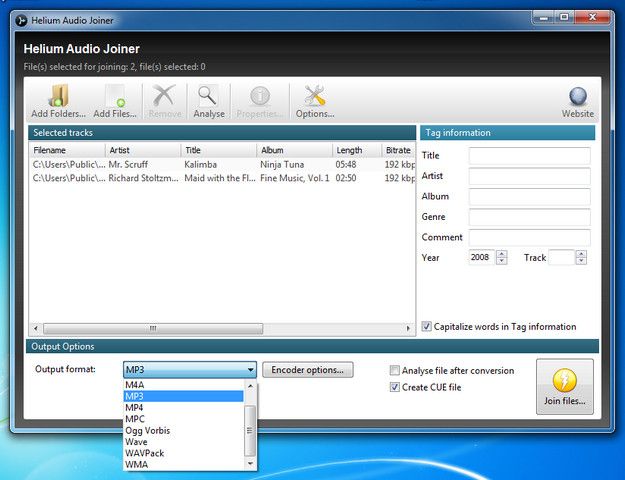Viewport: 625px width, 480px height.
Task: Click the Fine Music, Vol. 1 cell
Action: click(295, 178)
